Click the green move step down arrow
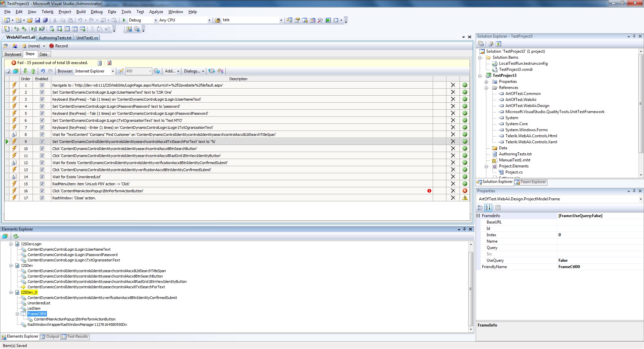 (25, 71)
